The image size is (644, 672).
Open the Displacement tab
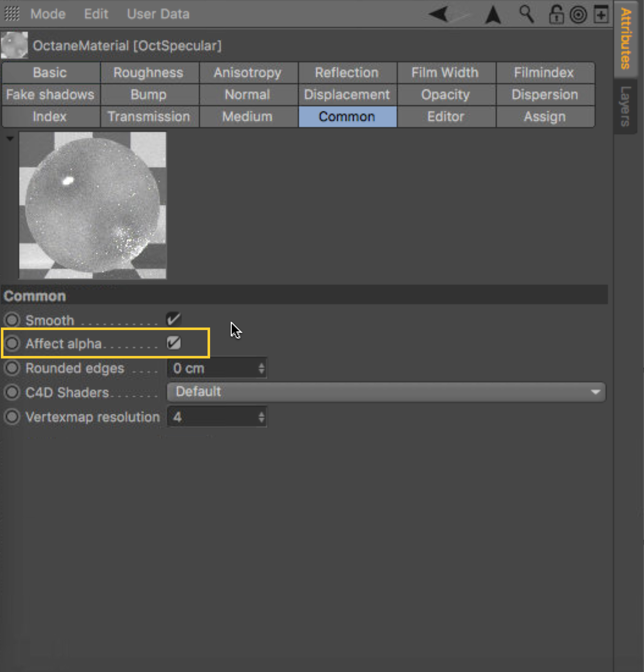click(x=347, y=94)
